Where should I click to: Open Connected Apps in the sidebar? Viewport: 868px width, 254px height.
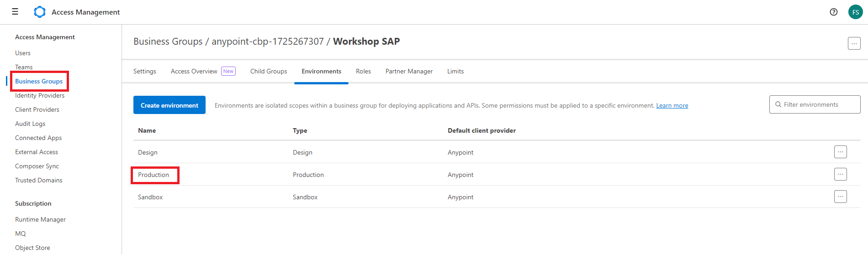(38, 138)
